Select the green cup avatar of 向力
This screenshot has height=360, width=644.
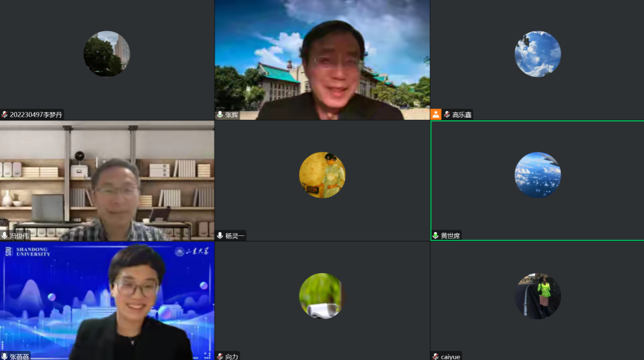tap(322, 296)
